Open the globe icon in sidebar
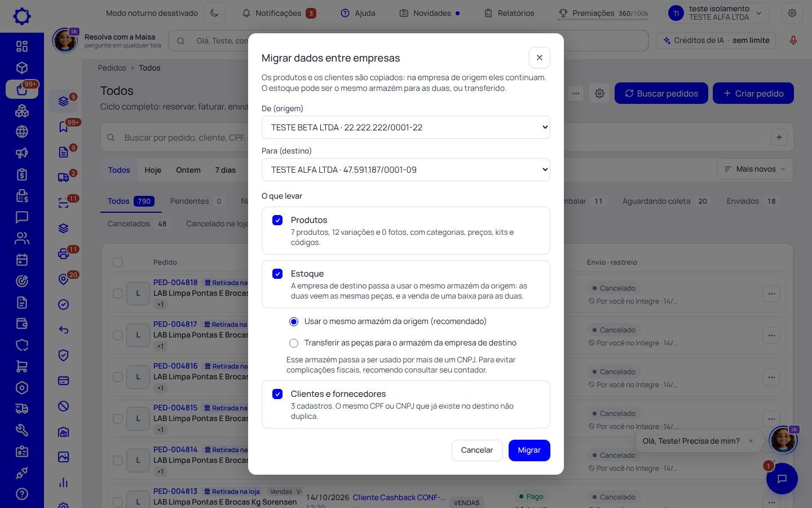The image size is (812, 508). 22,132
